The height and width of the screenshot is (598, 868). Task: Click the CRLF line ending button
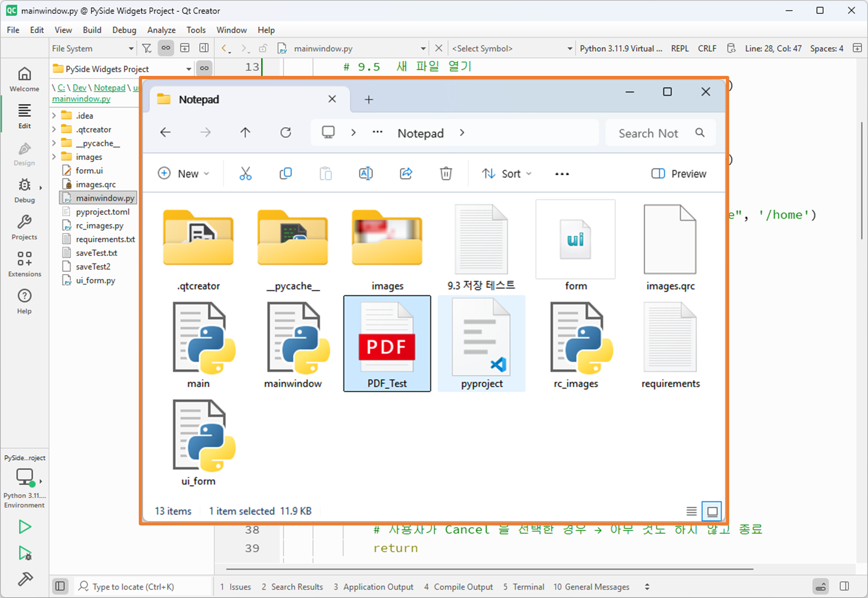[707, 48]
